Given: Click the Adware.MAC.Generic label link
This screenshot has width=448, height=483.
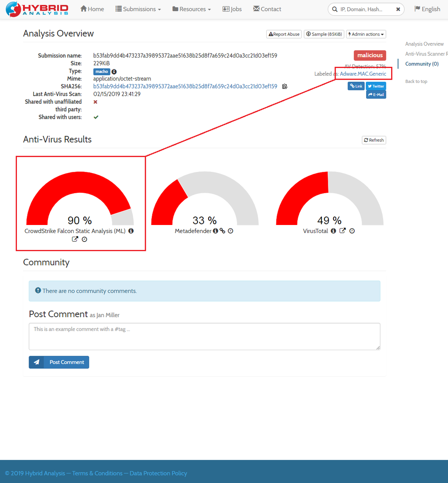Looking at the screenshot, I should (363, 74).
